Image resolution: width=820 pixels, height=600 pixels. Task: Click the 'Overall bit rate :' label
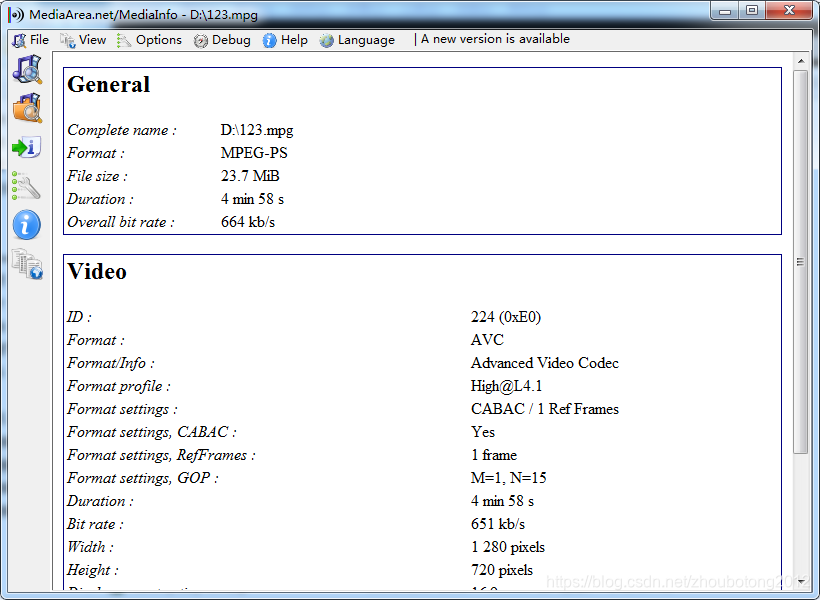[x=121, y=222]
